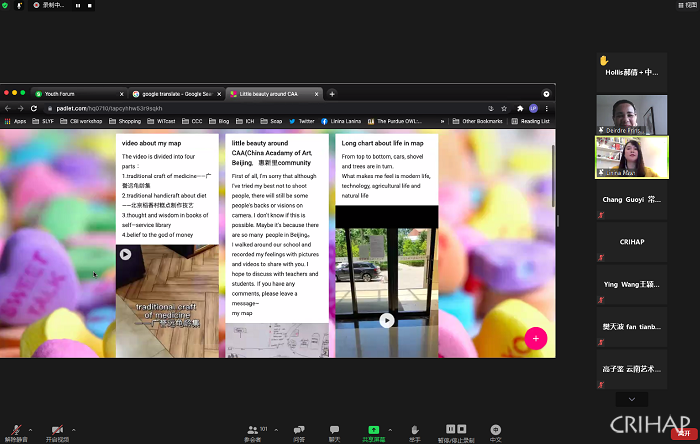Expand video options arrow next to camera
Screen dimensions: 700x444
[x=74, y=428]
